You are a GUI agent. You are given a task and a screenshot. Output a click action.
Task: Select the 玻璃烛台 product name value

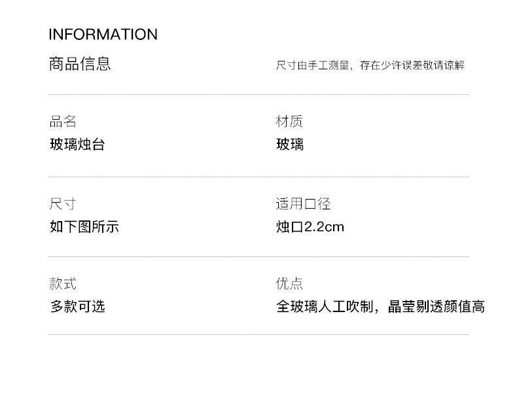coord(77,145)
